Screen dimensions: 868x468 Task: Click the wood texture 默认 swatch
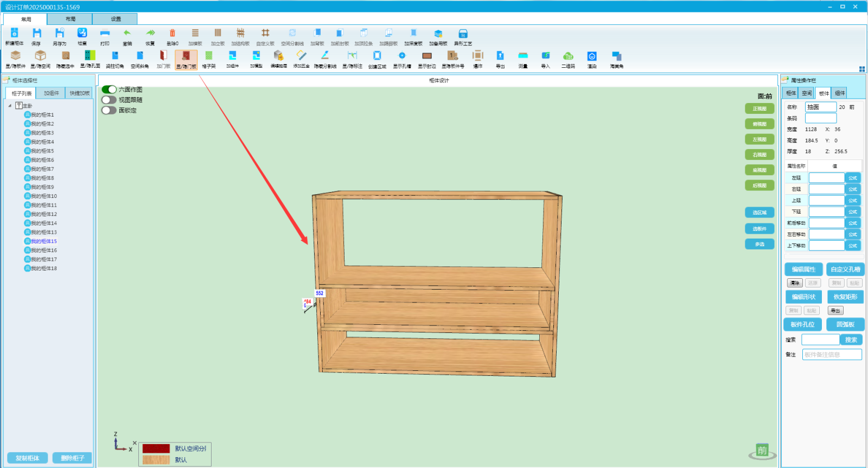(156, 460)
